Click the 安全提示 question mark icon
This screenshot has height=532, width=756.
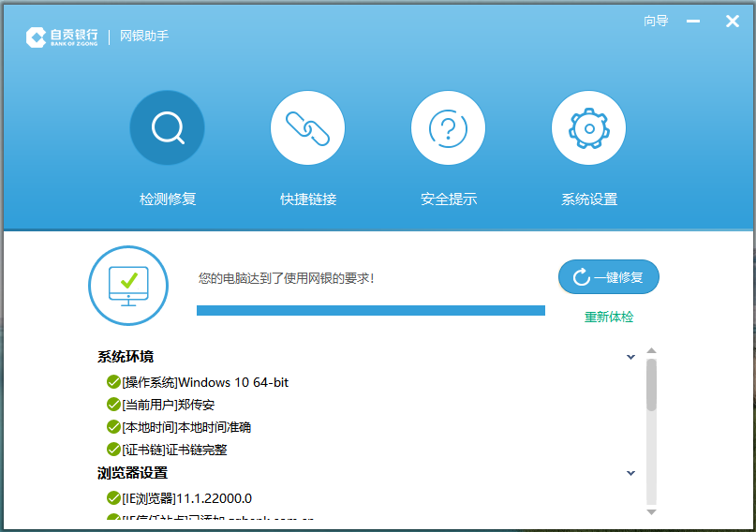click(x=448, y=127)
